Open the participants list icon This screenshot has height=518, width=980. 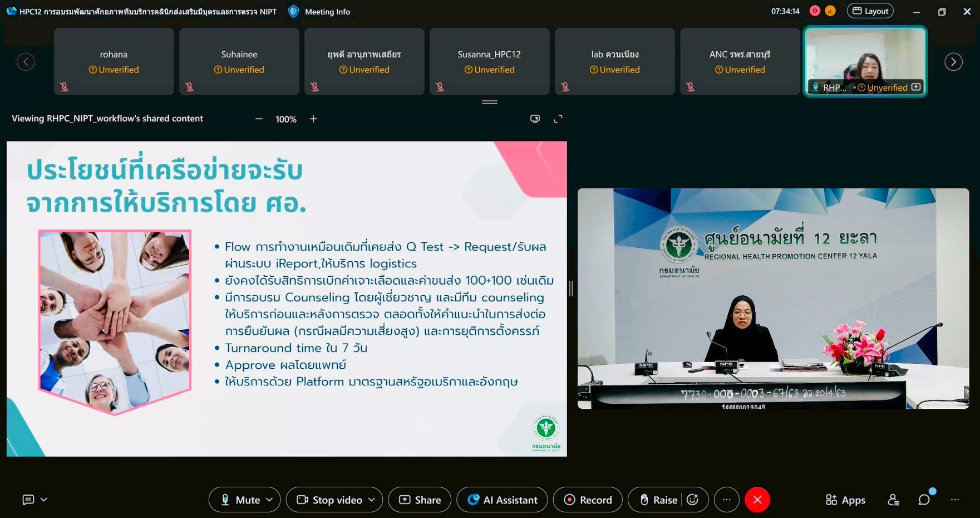pos(893,500)
